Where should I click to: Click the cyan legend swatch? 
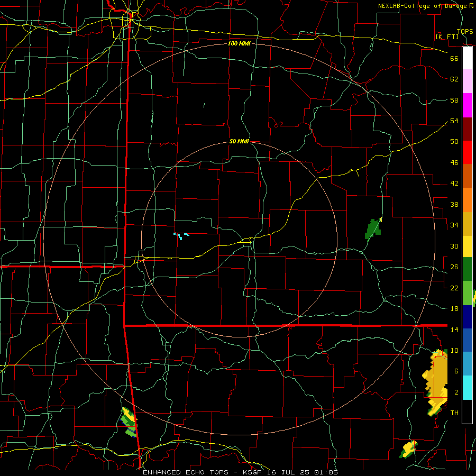click(467, 388)
